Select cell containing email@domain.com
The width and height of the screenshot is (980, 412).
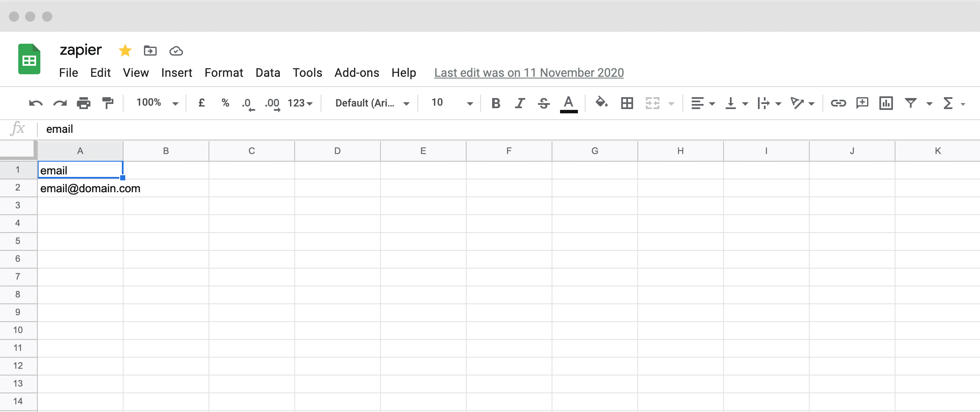pyautogui.click(x=80, y=188)
